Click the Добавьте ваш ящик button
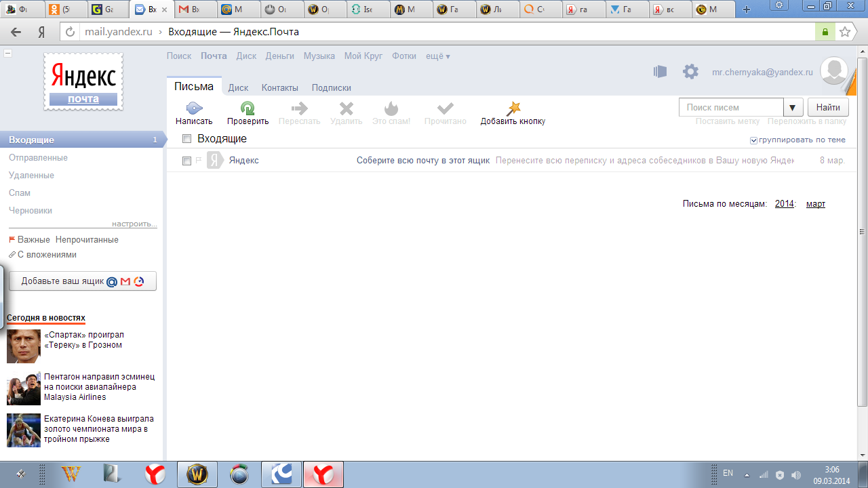This screenshot has width=868, height=488. pyautogui.click(x=83, y=281)
